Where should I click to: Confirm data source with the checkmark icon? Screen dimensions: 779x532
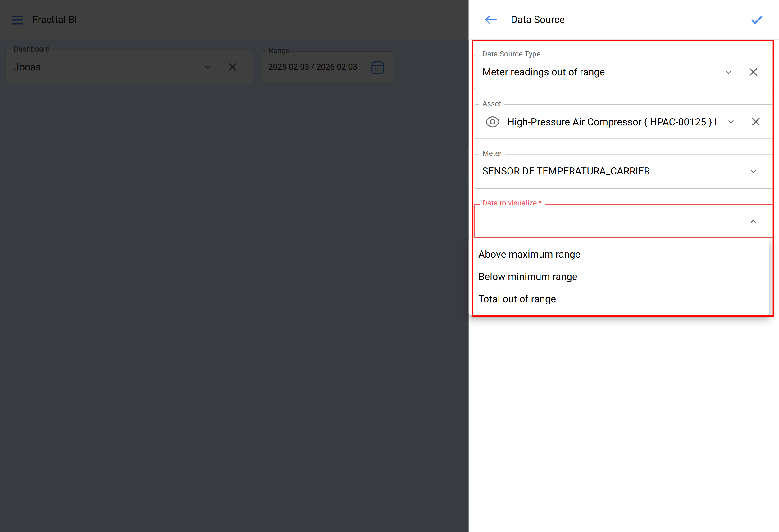coord(756,20)
